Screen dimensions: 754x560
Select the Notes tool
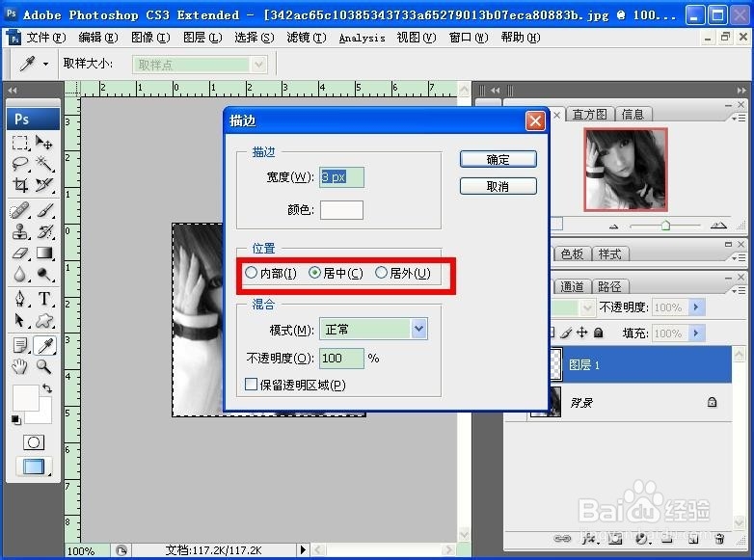point(19,345)
